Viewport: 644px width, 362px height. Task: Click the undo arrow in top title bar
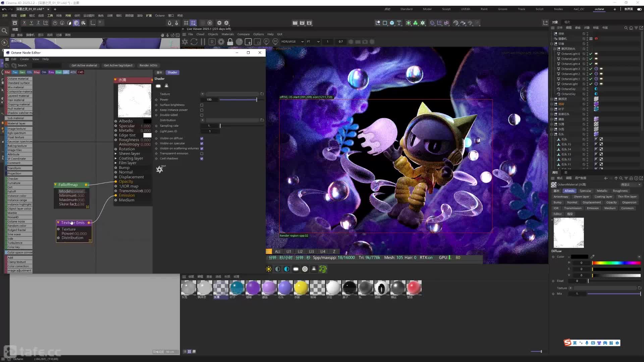click(4, 9)
